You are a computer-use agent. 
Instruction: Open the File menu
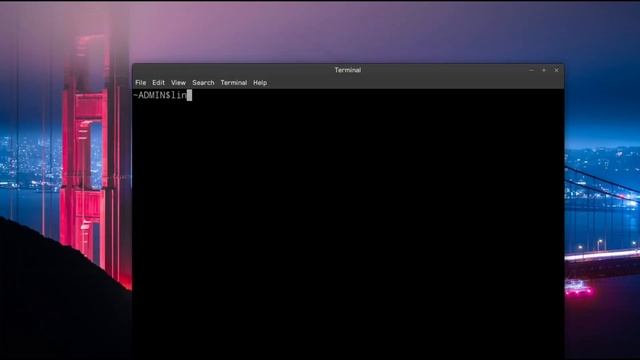point(140,82)
